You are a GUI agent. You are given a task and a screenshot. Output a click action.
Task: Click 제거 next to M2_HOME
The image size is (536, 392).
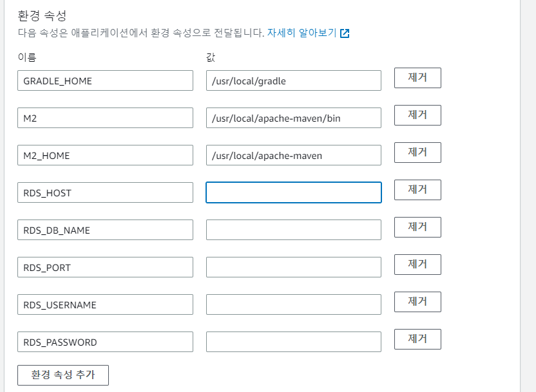pyautogui.click(x=417, y=153)
